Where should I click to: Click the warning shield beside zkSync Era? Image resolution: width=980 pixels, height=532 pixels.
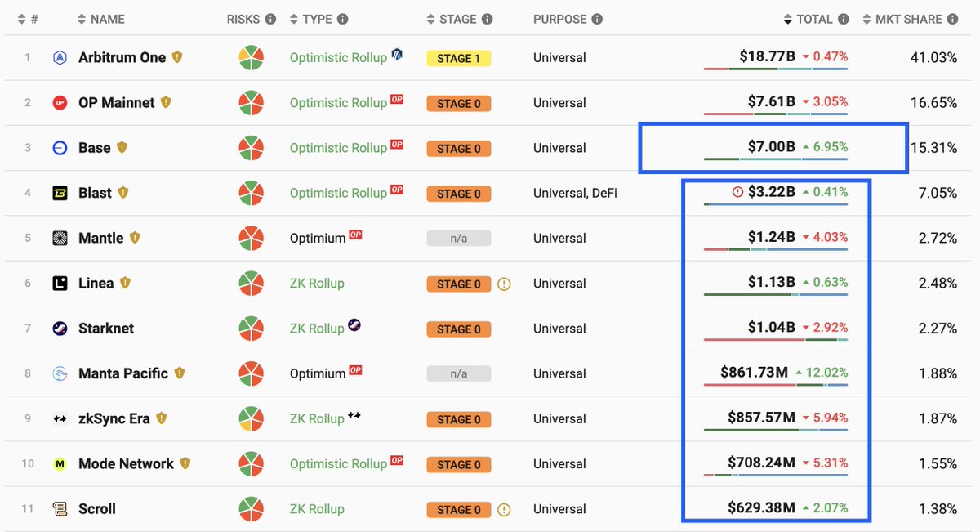[x=162, y=418]
